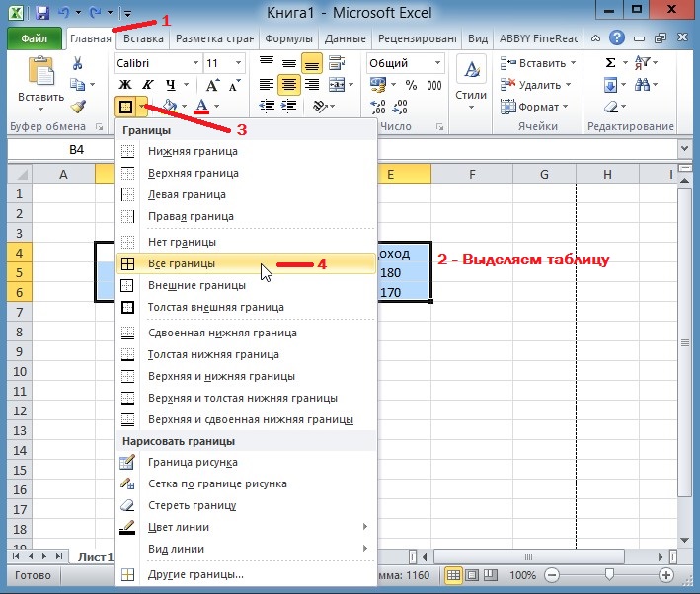Open the Общий number format dropdown

click(437, 63)
